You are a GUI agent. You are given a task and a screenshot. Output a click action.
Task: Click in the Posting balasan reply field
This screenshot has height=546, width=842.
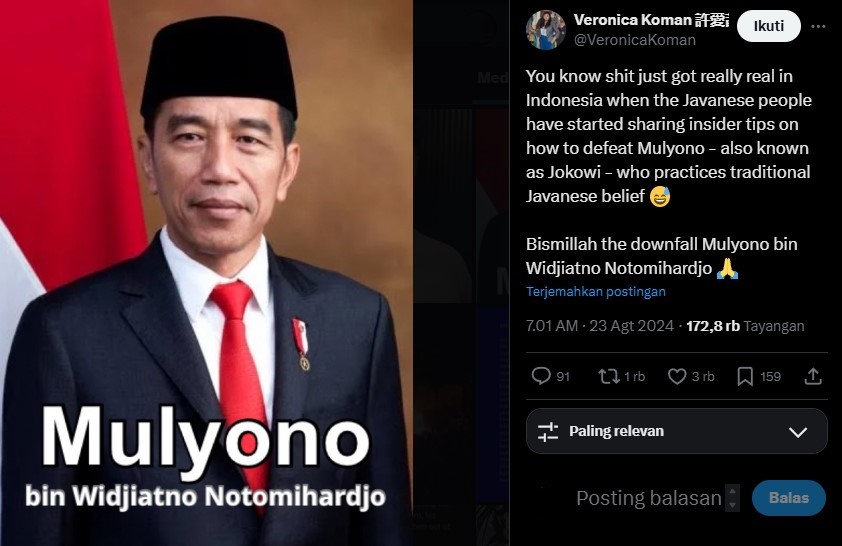(649, 498)
